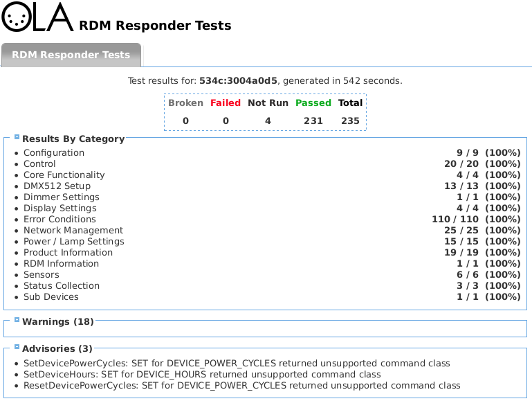Select the DMX512 Setup category

click(57, 186)
